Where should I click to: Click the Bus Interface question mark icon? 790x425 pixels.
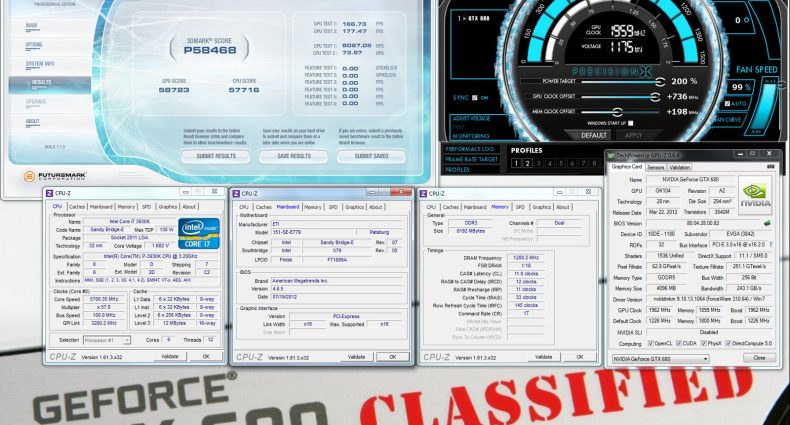coord(770,245)
